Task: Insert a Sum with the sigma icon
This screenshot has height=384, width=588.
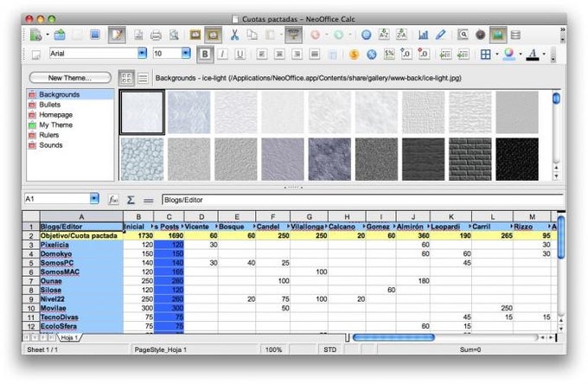Action: [x=131, y=200]
